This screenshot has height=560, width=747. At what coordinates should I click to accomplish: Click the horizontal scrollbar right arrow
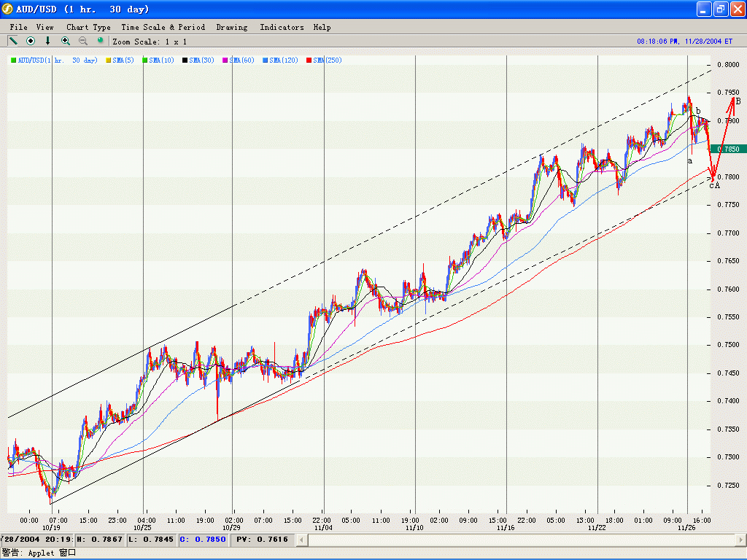(x=740, y=540)
